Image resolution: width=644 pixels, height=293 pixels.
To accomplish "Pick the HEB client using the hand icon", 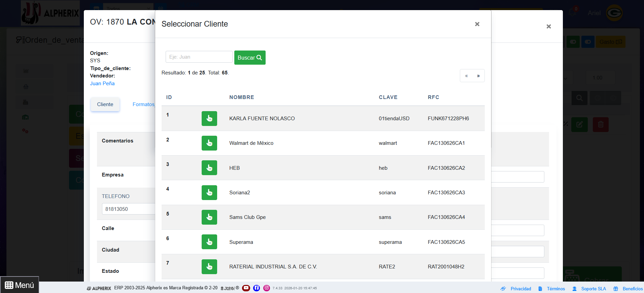I will pyautogui.click(x=209, y=168).
